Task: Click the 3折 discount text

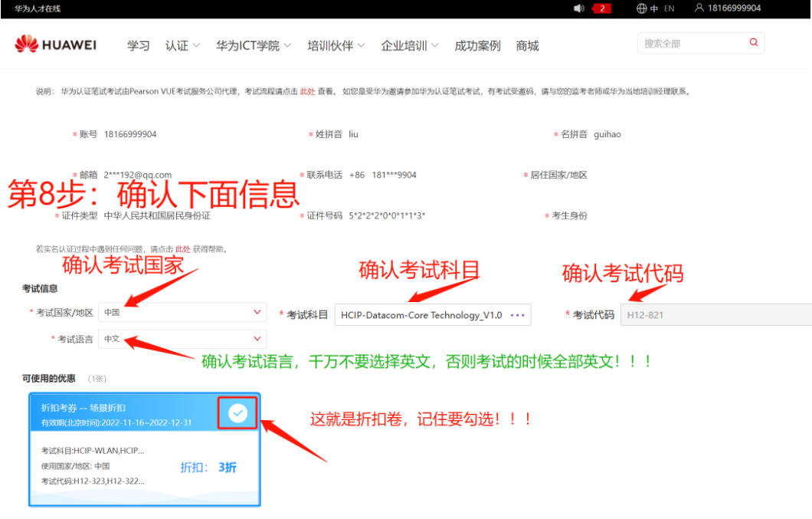Action: click(228, 467)
